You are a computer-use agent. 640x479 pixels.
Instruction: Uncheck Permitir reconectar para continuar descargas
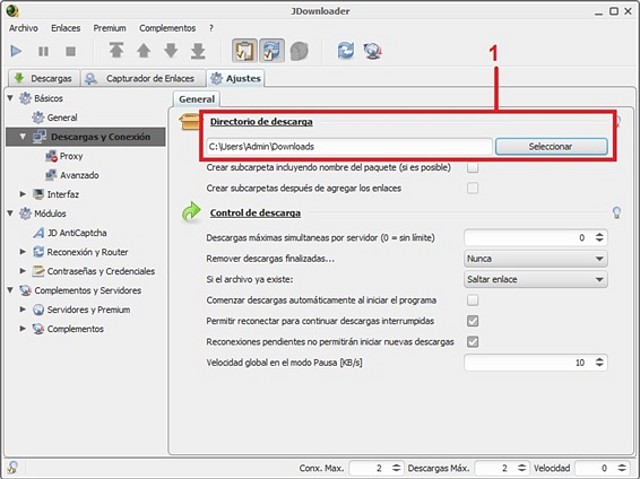point(473,321)
